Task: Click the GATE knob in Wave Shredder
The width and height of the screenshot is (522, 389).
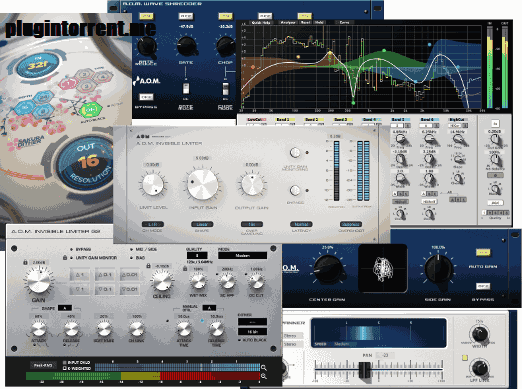Action: (x=186, y=46)
